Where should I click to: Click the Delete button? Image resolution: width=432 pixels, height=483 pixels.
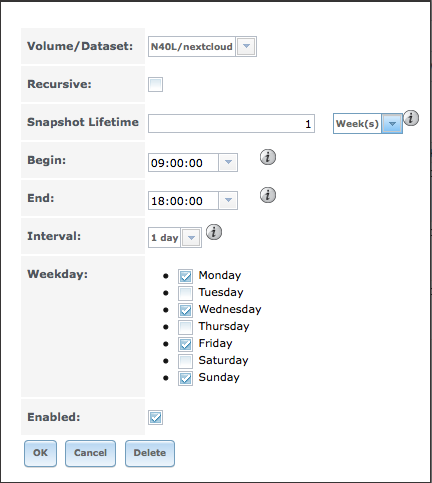(150, 453)
